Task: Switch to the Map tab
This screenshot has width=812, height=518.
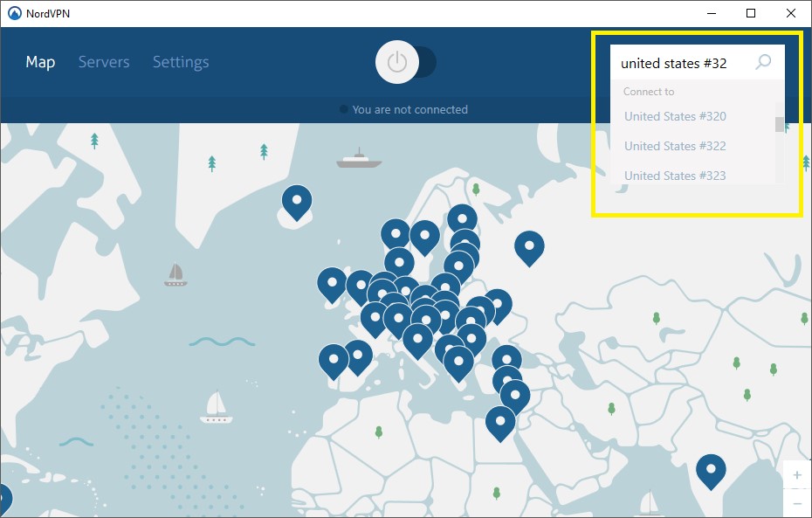Action: point(40,62)
